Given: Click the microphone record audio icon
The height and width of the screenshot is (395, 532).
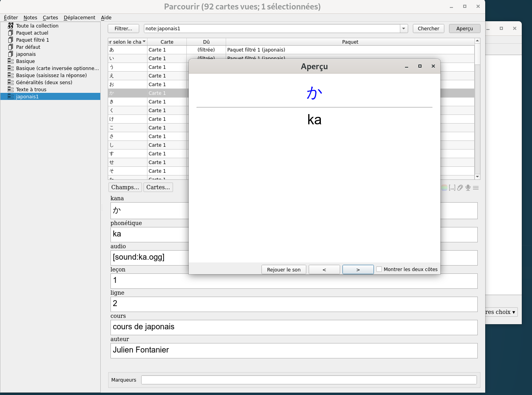Looking at the screenshot, I should (468, 188).
